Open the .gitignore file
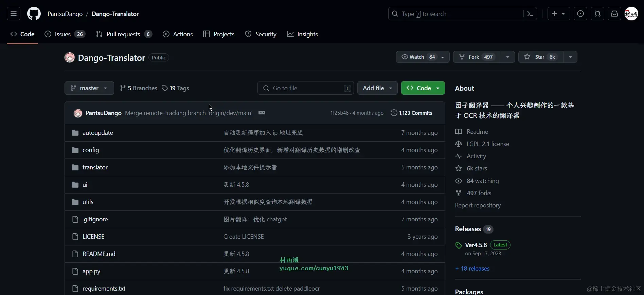This screenshot has height=295, width=644. pyautogui.click(x=95, y=219)
